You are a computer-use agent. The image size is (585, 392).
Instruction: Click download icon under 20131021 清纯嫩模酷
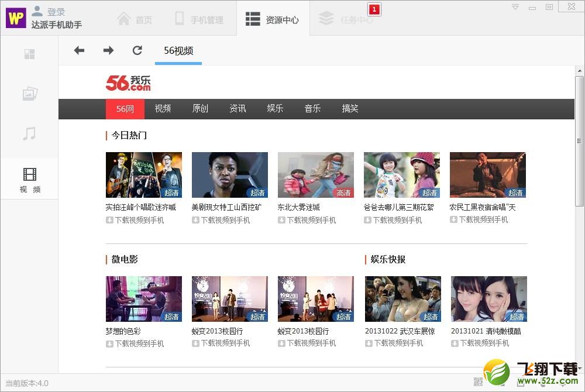point(455,343)
